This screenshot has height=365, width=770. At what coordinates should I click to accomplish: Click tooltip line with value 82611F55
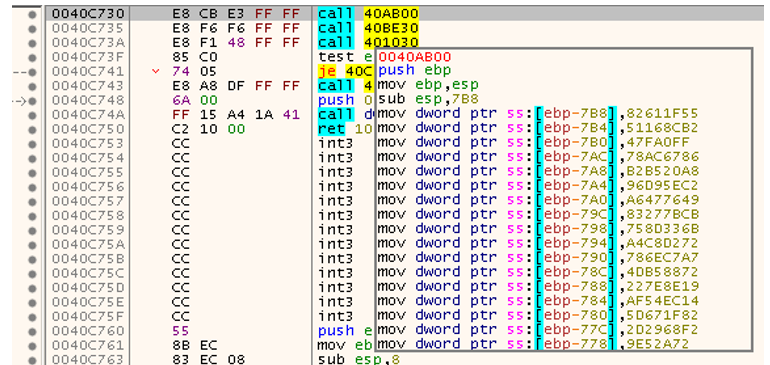click(538, 114)
